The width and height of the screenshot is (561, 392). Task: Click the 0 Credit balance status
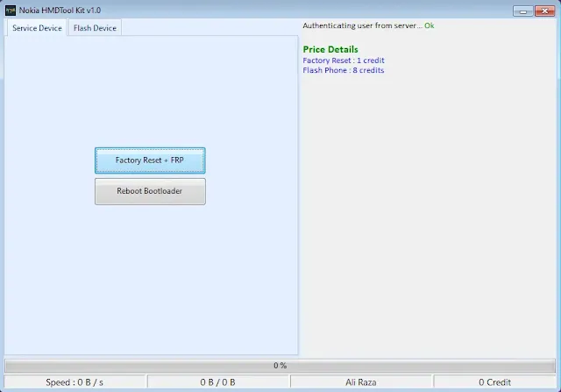(494, 382)
